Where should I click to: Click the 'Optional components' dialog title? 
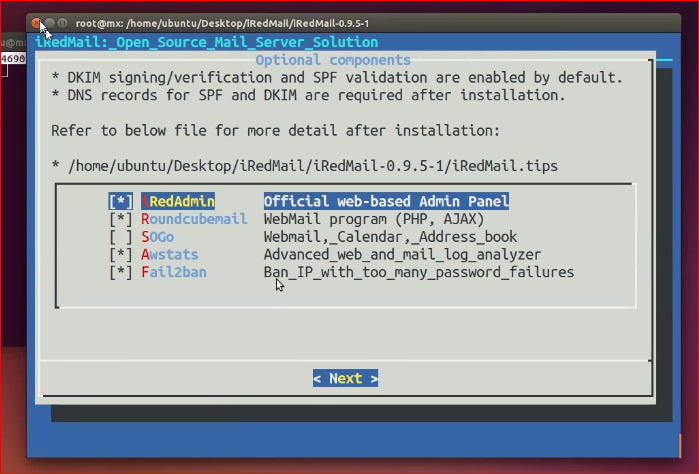click(333, 60)
